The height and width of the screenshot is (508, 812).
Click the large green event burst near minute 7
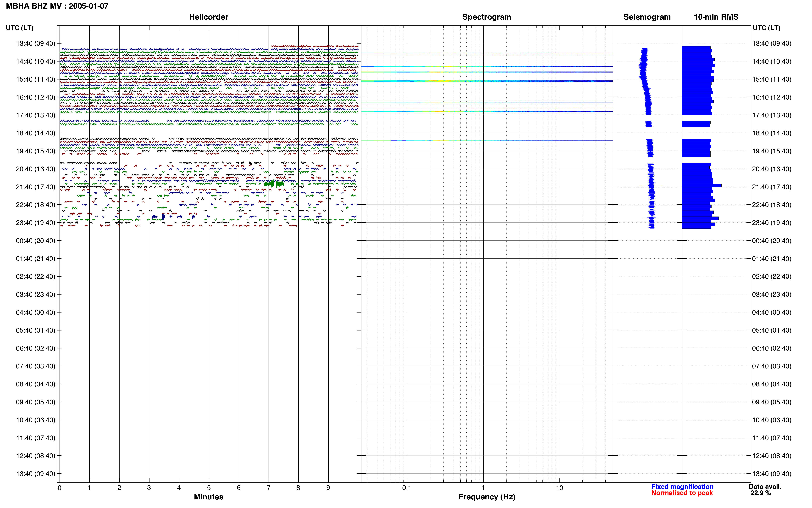click(274, 184)
